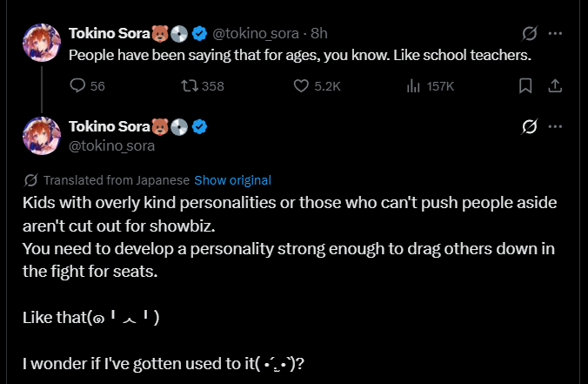Click Tokino Sora's avatar on first tweet

(41, 44)
